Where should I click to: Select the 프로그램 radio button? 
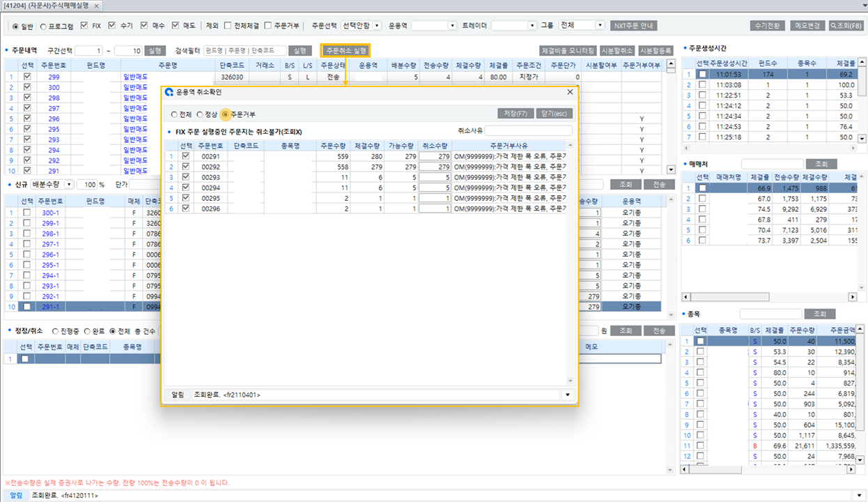pyautogui.click(x=43, y=26)
